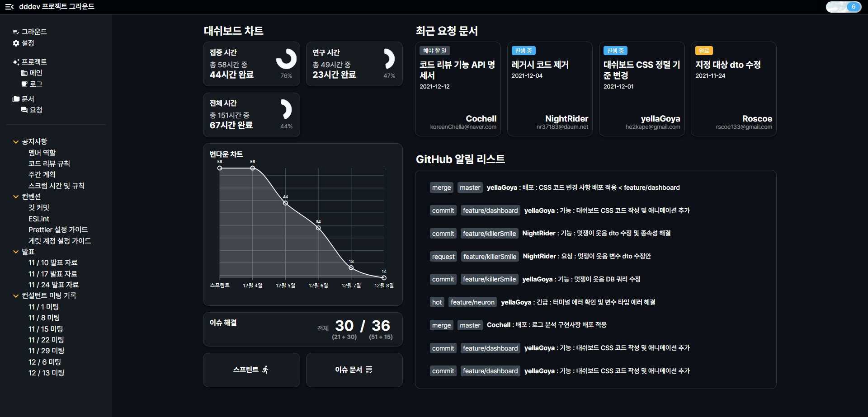Collapse the 공지사항 section chevron
This screenshot has height=417, width=868.
coord(16,142)
